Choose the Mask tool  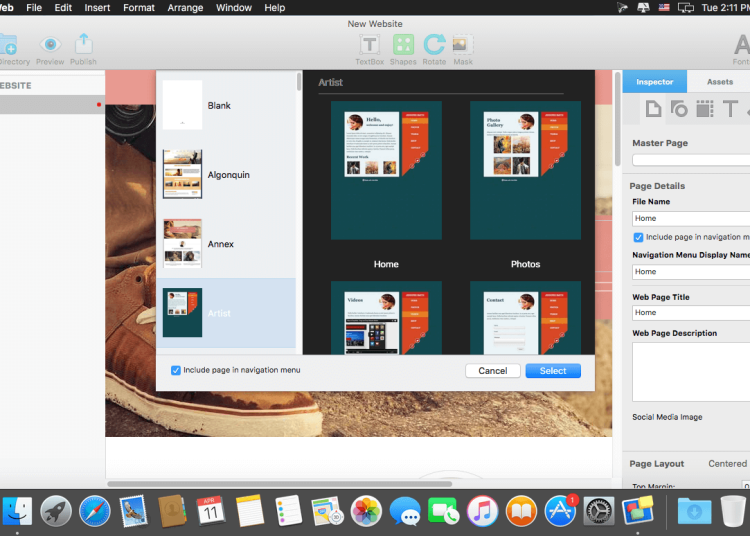tap(463, 45)
